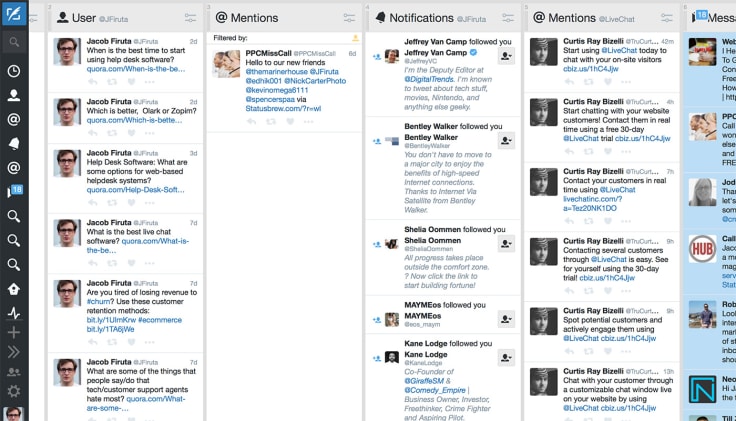Screen dimensions: 736x421
Task: Jump to the clock timeline column in sidebar
Action: pyautogui.click(x=14, y=71)
